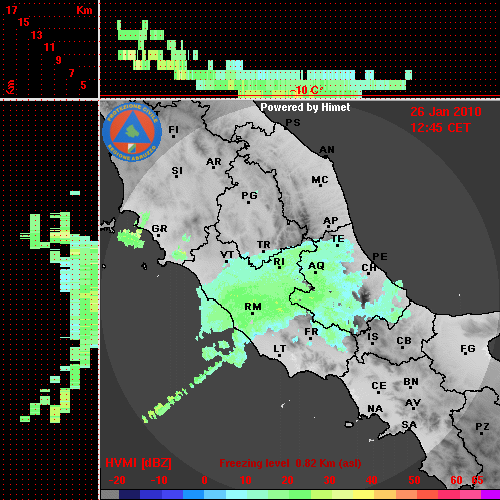Select the PG city marker
This screenshot has height=500, width=500.
248,202
